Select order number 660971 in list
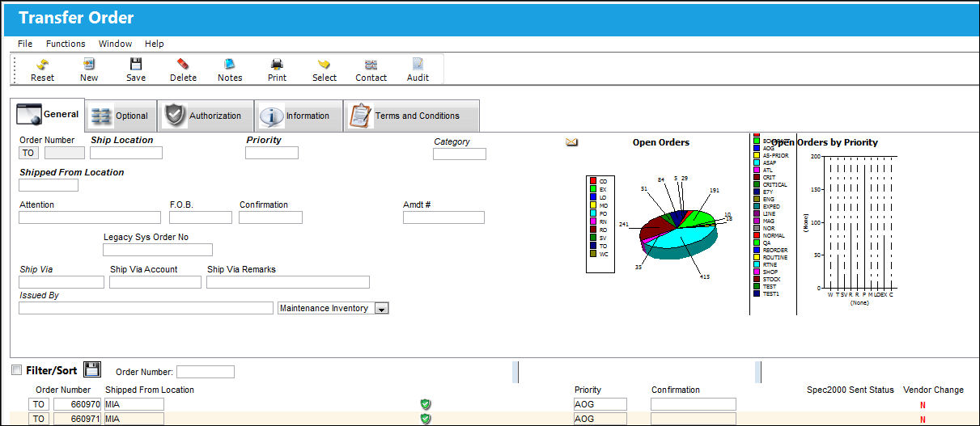Screen dimensions: 980x426 (78, 419)
